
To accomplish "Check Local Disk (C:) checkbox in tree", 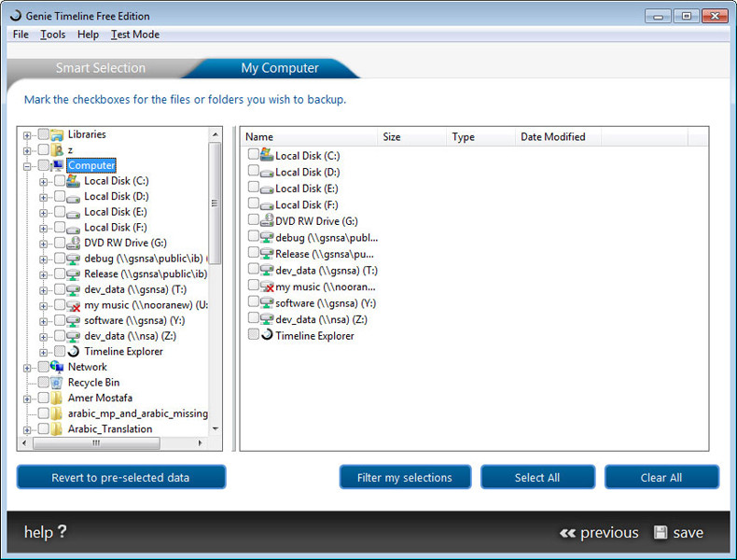I will pos(60,180).
